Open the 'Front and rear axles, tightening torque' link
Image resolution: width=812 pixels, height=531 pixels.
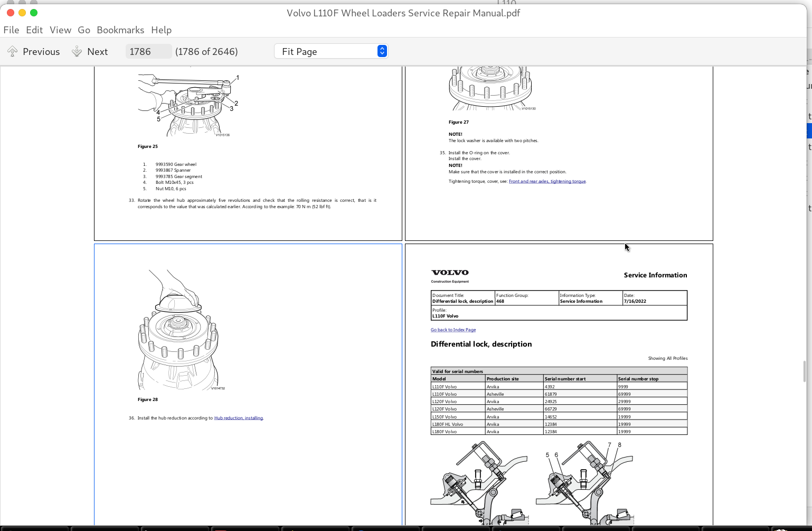[547, 181]
